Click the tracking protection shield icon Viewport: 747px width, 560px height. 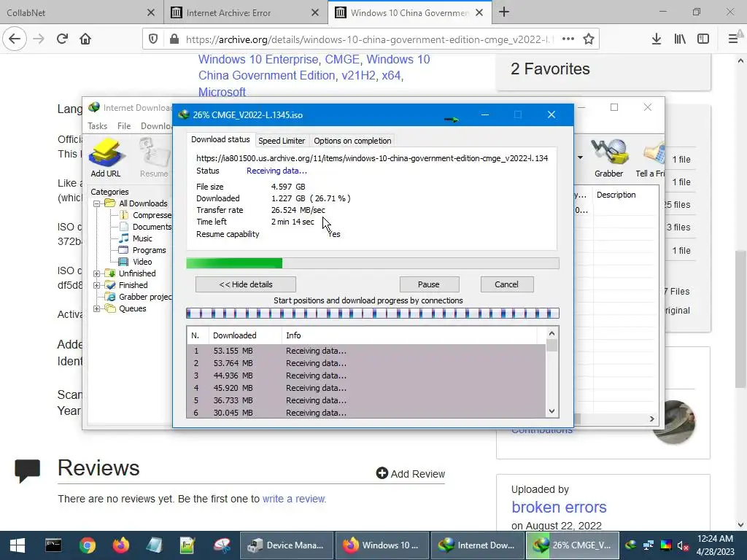pos(153,39)
